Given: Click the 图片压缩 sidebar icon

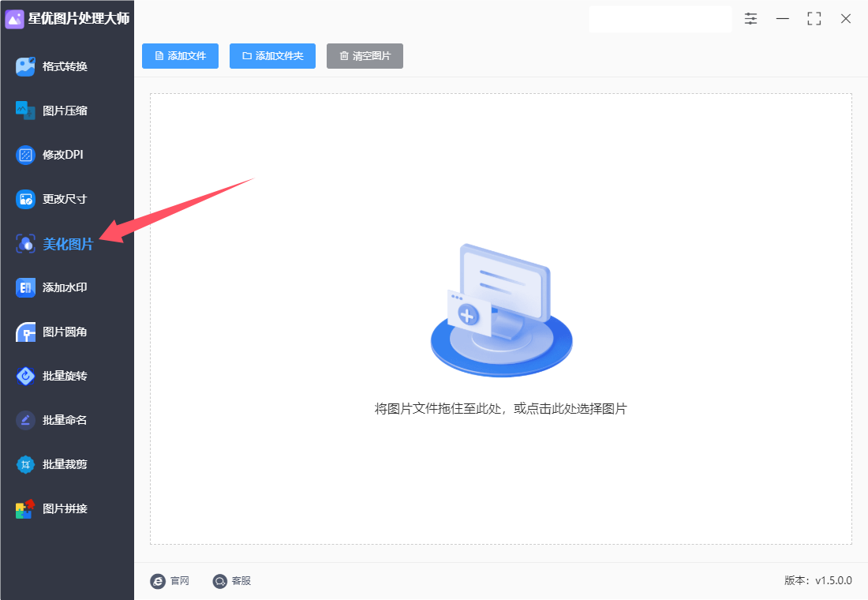Looking at the screenshot, I should [25, 111].
